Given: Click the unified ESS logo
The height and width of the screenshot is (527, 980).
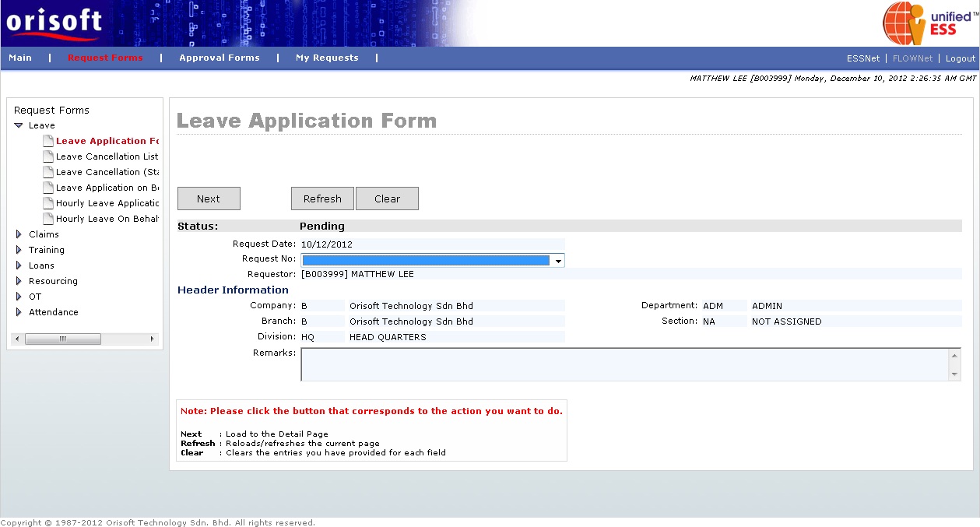Looking at the screenshot, I should (929, 23).
